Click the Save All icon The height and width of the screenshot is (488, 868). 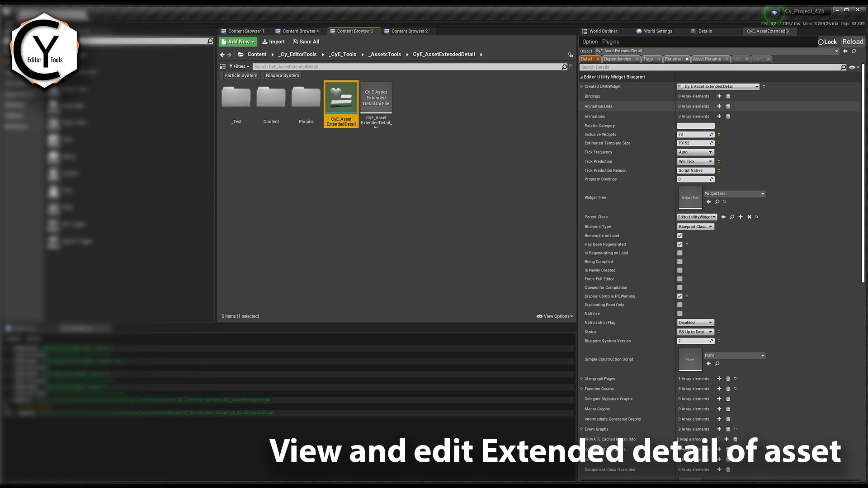pyautogui.click(x=297, y=42)
